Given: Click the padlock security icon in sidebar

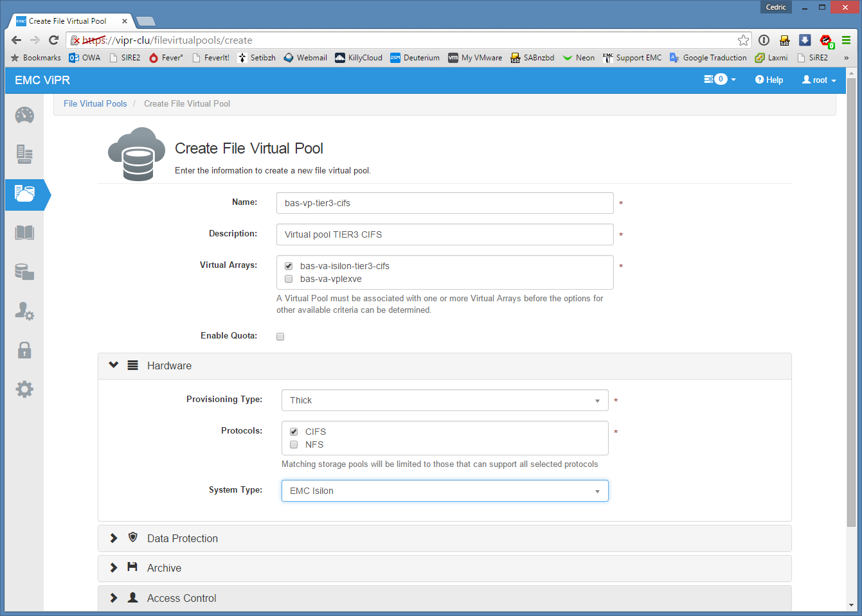Looking at the screenshot, I should pos(24,350).
